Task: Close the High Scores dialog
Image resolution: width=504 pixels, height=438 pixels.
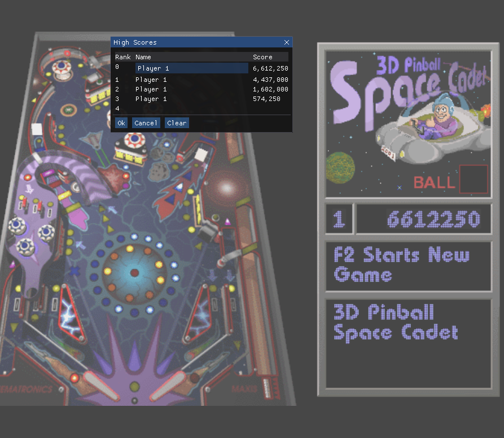Action: [x=287, y=42]
